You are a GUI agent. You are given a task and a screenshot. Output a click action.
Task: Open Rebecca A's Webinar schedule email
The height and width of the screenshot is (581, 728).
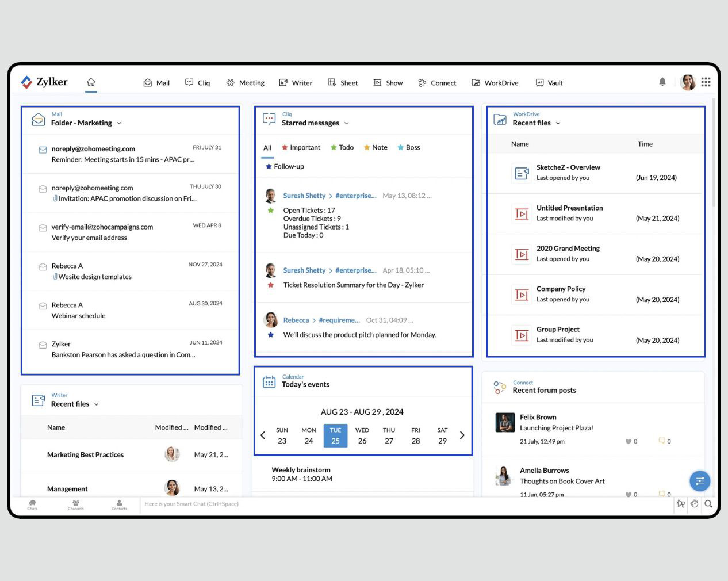131,310
